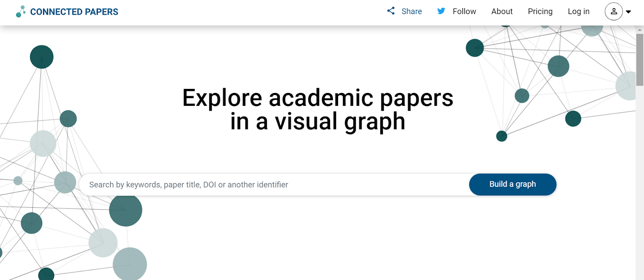Click the Connected Papers logo icon
Screen dimensions: 644x280
[x=21, y=11]
